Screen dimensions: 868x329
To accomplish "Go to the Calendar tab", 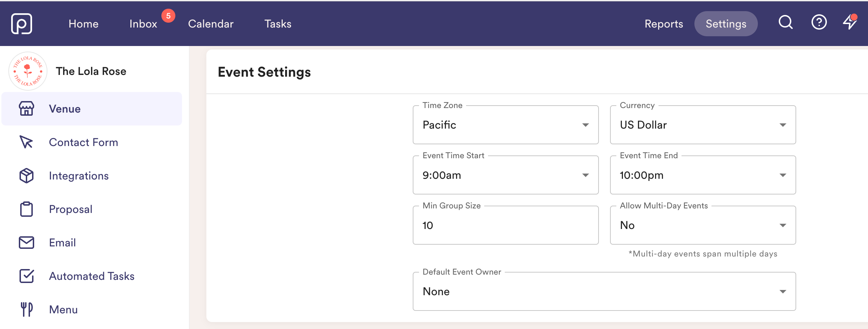I will pyautogui.click(x=211, y=24).
